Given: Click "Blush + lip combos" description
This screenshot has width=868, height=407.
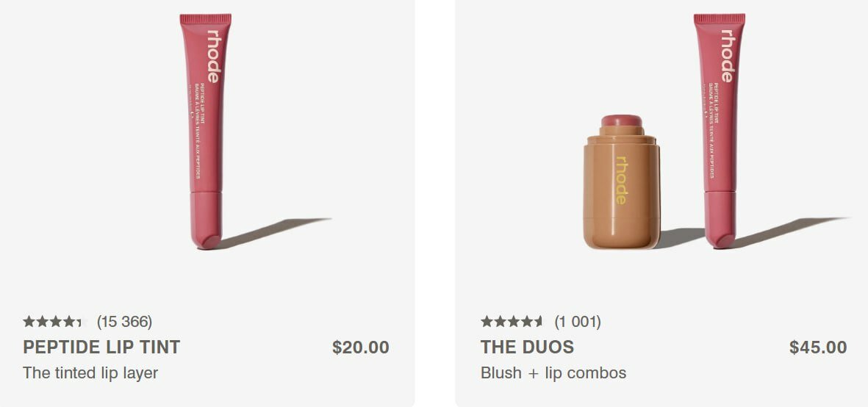Looking at the screenshot, I should pyautogui.click(x=553, y=373).
